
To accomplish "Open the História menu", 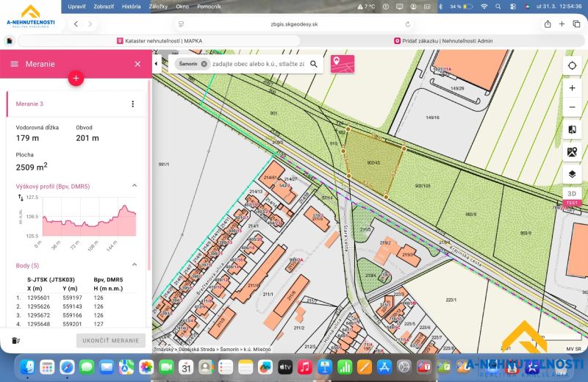I will pyautogui.click(x=132, y=7).
